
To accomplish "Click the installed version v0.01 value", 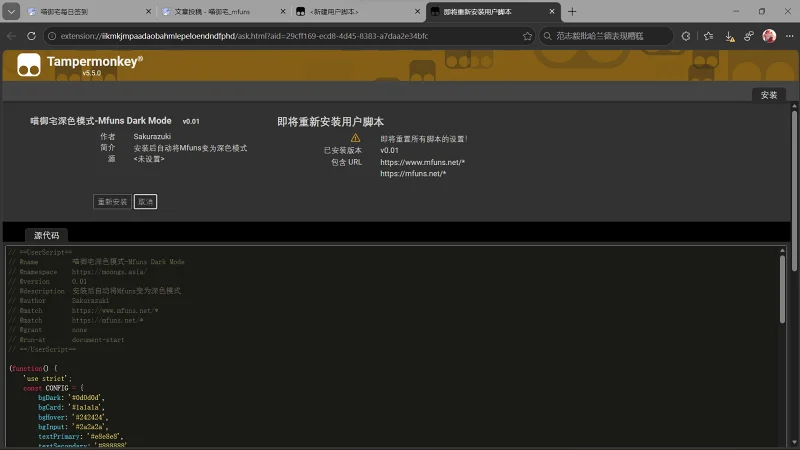I will (x=389, y=150).
